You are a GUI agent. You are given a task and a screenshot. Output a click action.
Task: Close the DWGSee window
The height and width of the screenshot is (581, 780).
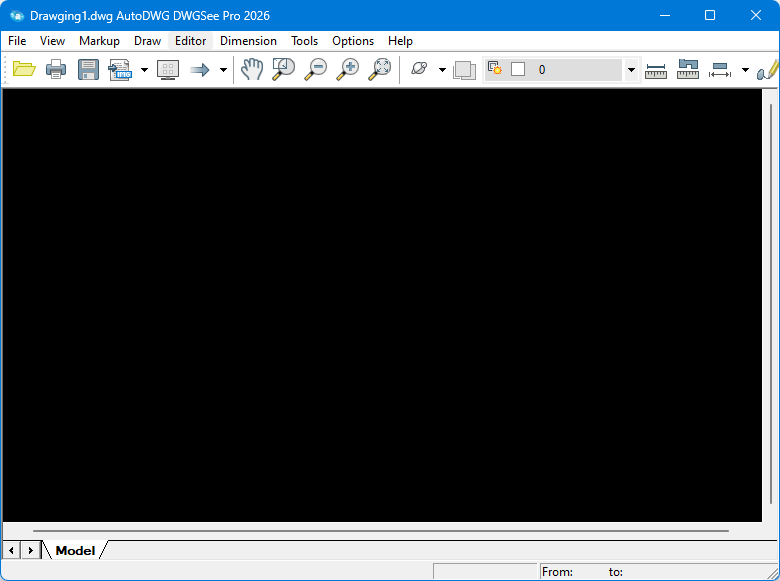point(756,15)
